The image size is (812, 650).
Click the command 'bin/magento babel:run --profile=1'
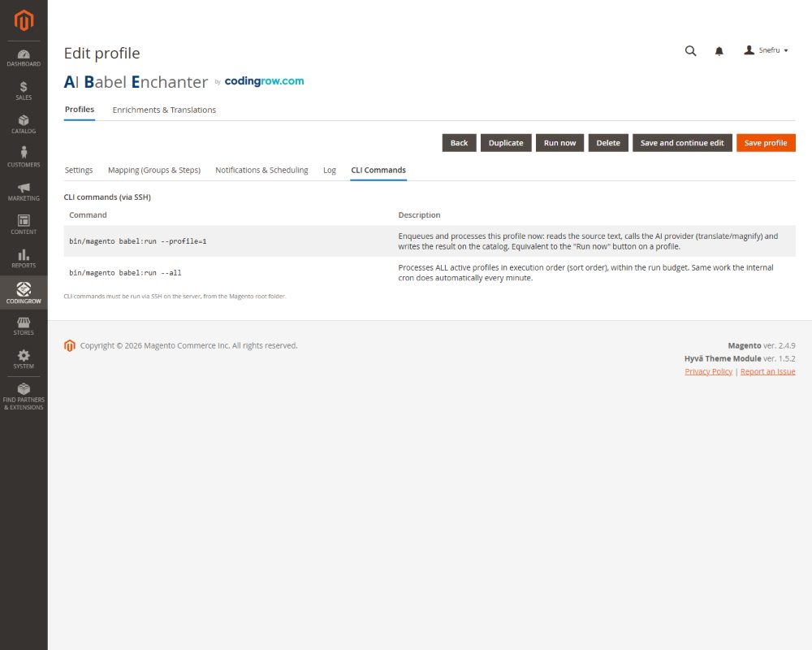pyautogui.click(x=138, y=241)
